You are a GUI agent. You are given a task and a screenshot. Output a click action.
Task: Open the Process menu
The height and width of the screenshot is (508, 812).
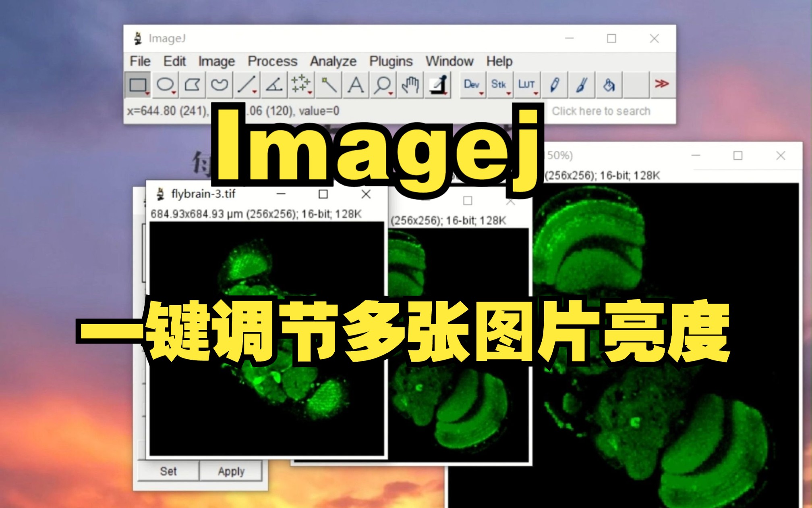tap(272, 61)
